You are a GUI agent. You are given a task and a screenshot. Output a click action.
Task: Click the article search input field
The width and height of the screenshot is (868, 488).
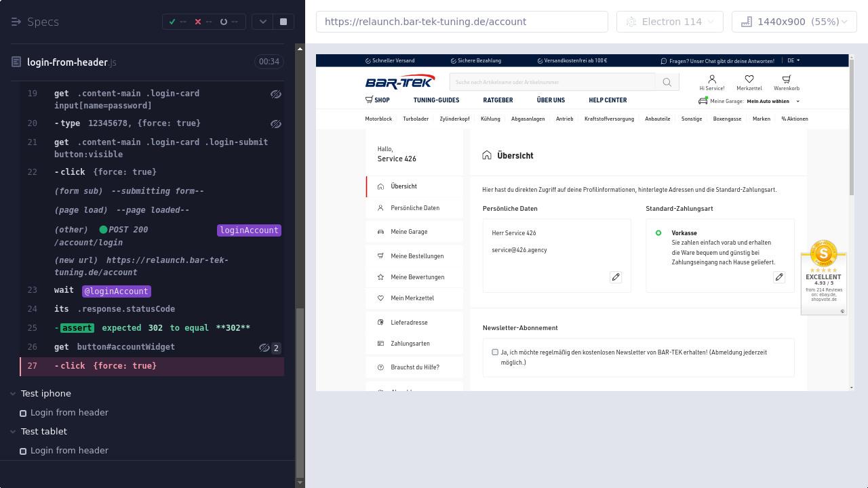[552, 82]
